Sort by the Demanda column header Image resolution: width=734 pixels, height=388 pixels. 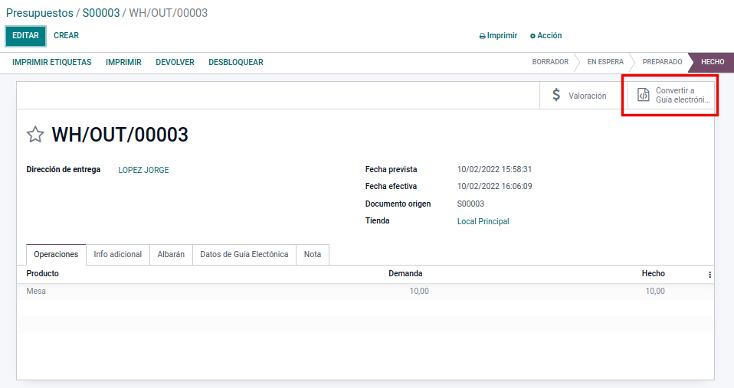coord(405,273)
